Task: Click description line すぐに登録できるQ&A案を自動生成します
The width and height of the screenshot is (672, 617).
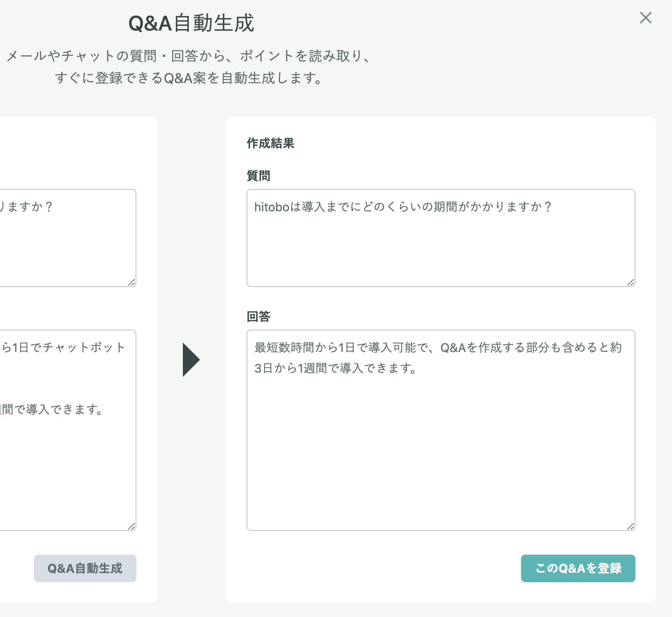Action: click(x=189, y=78)
